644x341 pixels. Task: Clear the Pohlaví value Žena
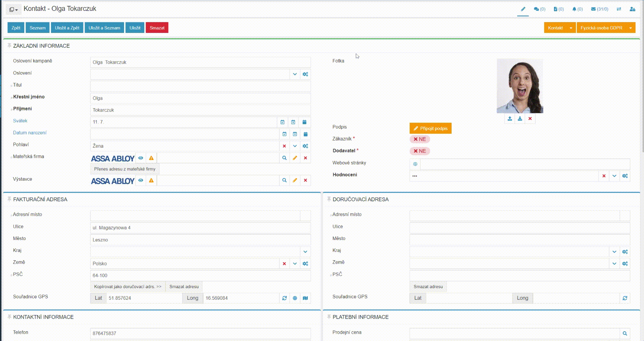click(x=285, y=146)
